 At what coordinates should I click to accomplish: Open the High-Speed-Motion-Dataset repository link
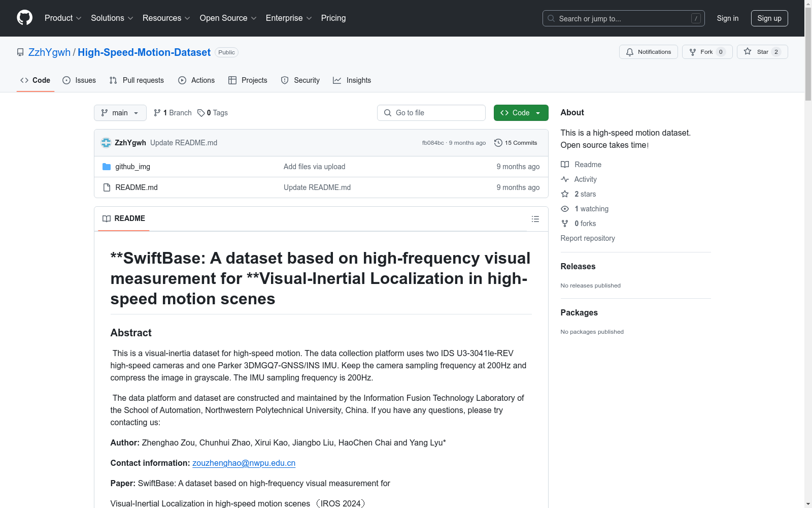(144, 52)
